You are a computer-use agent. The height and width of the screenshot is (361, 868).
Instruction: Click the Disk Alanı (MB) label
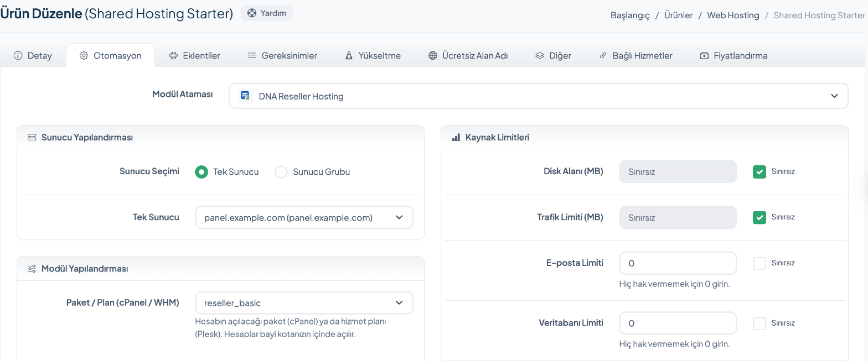pyautogui.click(x=573, y=171)
